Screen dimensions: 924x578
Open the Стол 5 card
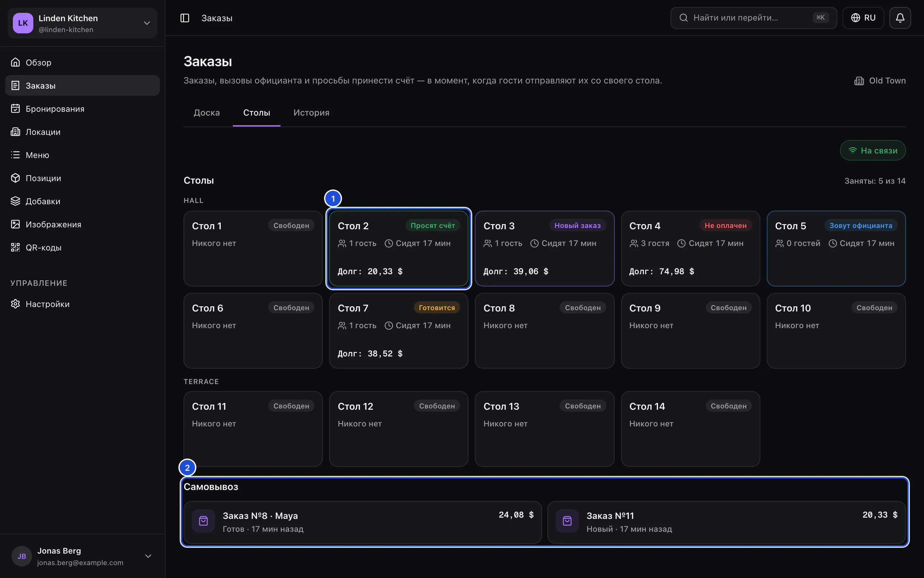(836, 249)
